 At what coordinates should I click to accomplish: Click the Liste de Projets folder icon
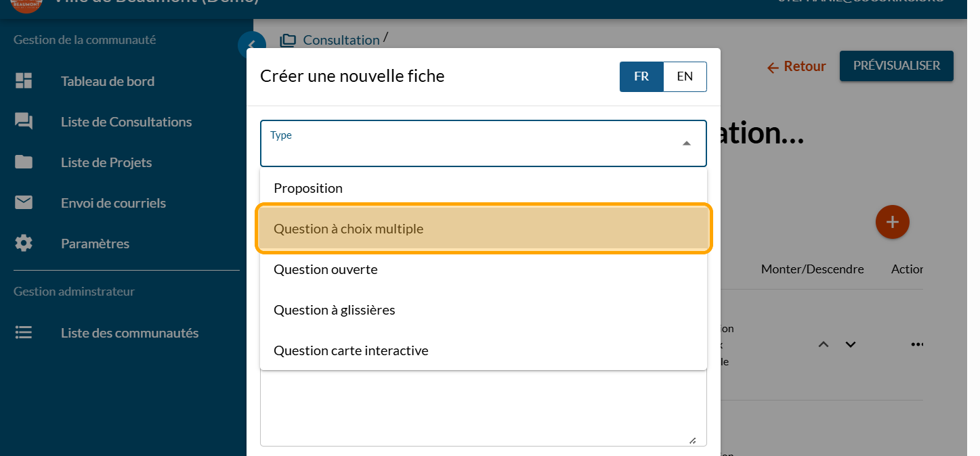tap(24, 162)
